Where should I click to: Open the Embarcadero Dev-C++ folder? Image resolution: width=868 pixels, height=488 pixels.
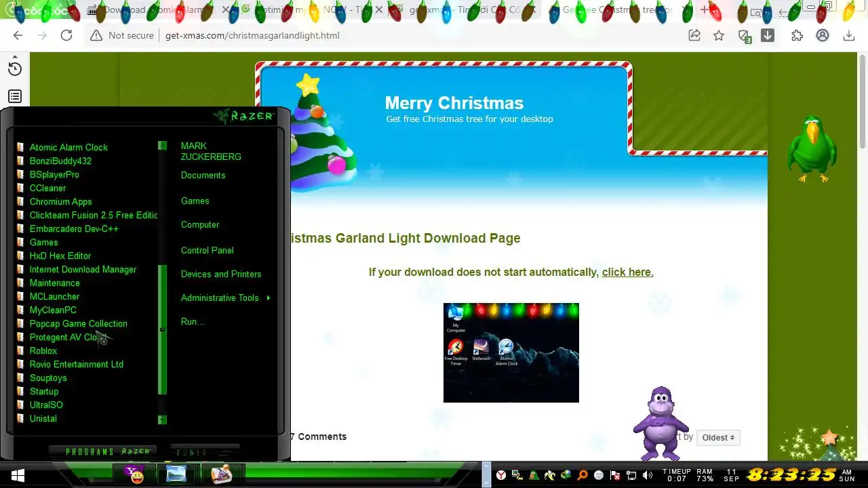pyautogui.click(x=74, y=228)
